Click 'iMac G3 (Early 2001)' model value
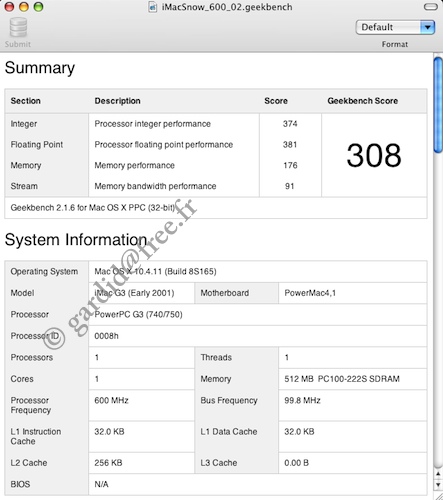443x500 pixels. (x=134, y=293)
